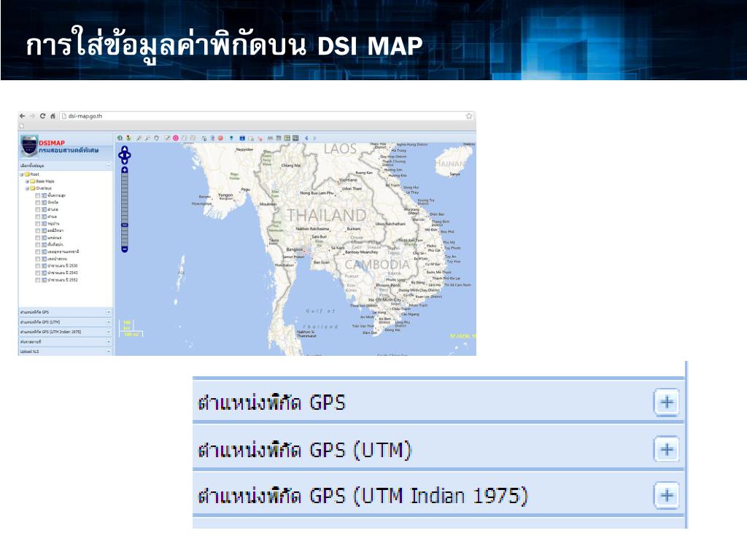Click the second dark grid table icon
This screenshot has height=560, width=747.
coord(296,138)
